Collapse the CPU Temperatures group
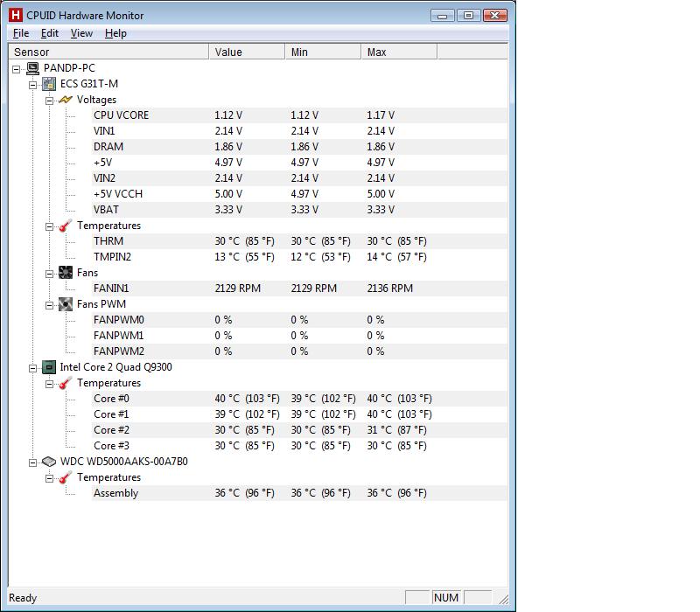The width and height of the screenshot is (700, 612). click(x=49, y=384)
